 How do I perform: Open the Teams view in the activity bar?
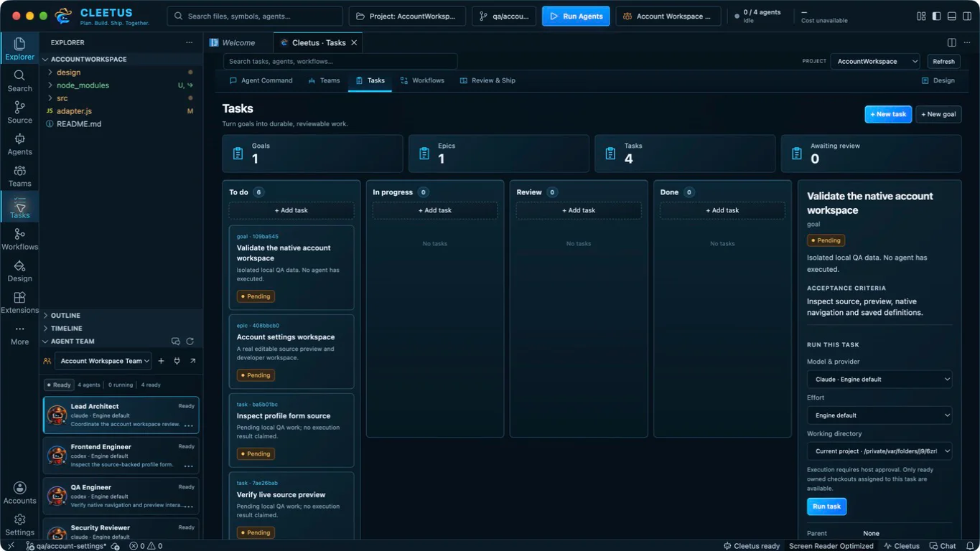[19, 175]
